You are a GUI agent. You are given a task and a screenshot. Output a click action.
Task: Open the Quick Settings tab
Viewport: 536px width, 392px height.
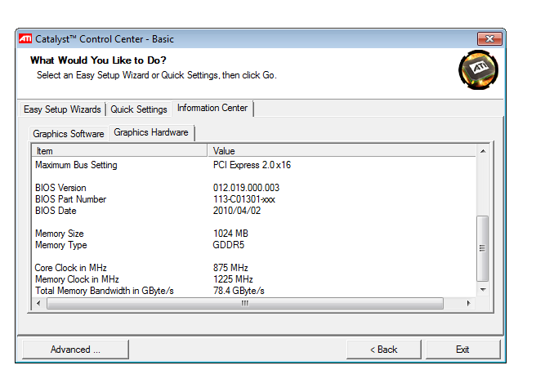click(x=139, y=109)
